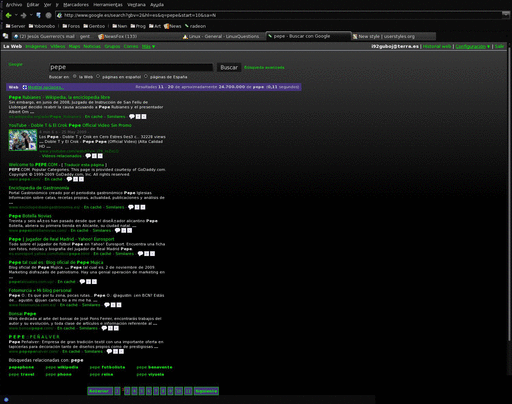Reload the page using the toolbar icon
This screenshot has width=512, height=404.
point(39,15)
